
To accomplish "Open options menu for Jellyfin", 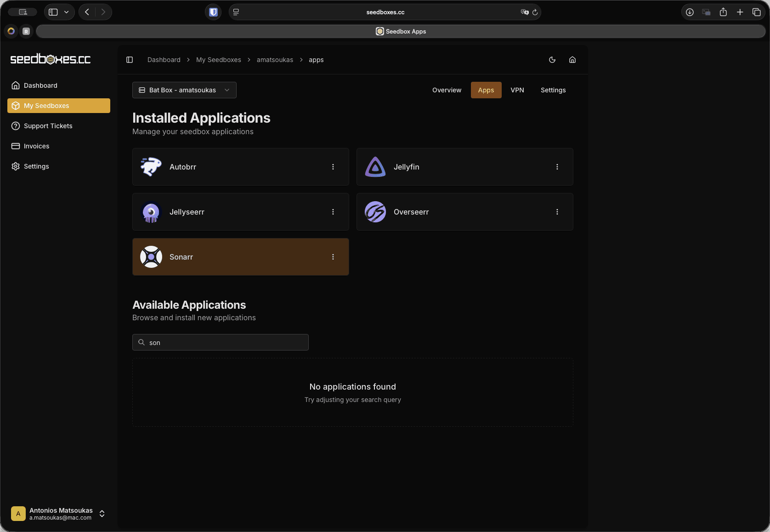I will click(557, 167).
